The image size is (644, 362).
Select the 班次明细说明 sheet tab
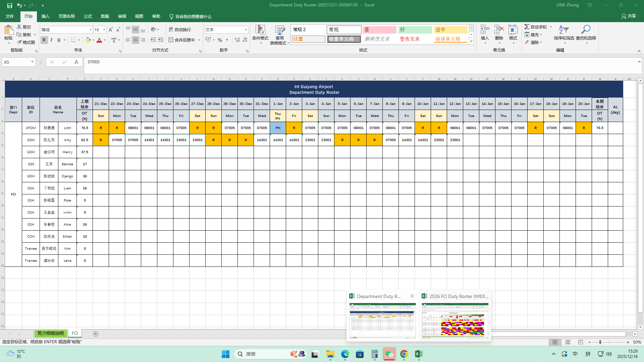pyautogui.click(x=50, y=334)
